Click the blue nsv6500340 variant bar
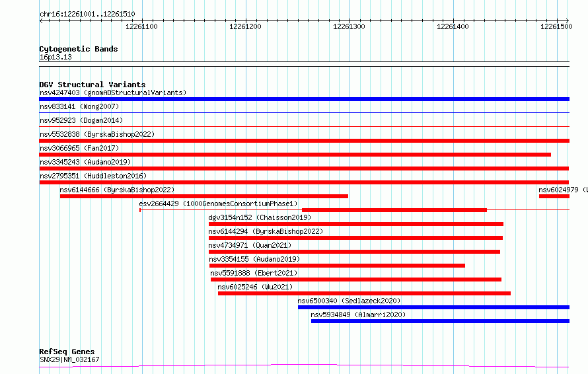The image size is (588, 374). tap(434, 307)
